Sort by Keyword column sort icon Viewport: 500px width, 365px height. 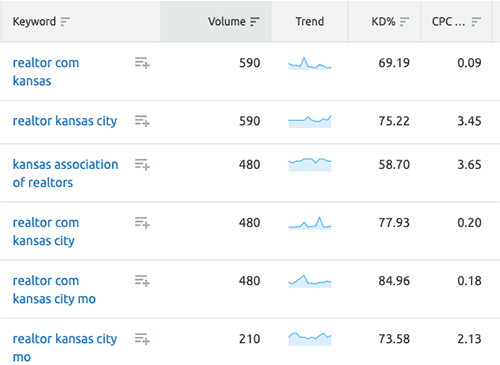point(65,22)
